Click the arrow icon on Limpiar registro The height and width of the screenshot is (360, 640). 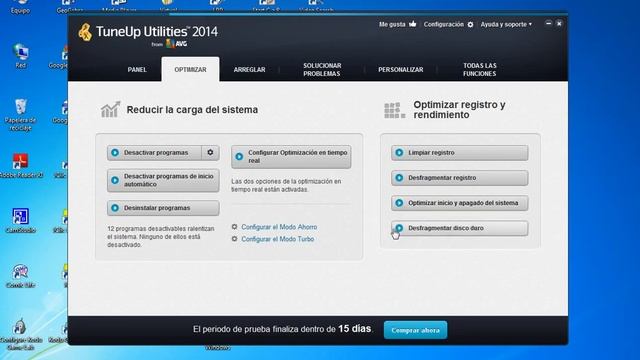point(399,153)
